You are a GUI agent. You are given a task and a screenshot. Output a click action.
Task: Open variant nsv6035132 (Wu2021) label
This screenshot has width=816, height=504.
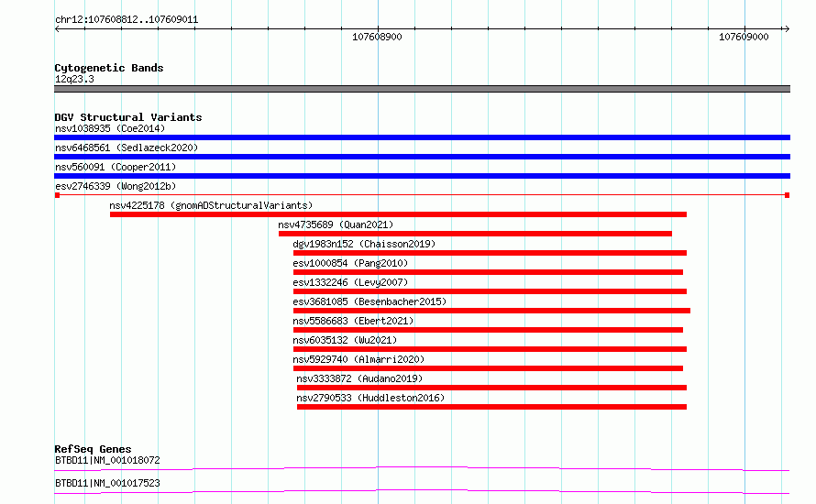345,340
